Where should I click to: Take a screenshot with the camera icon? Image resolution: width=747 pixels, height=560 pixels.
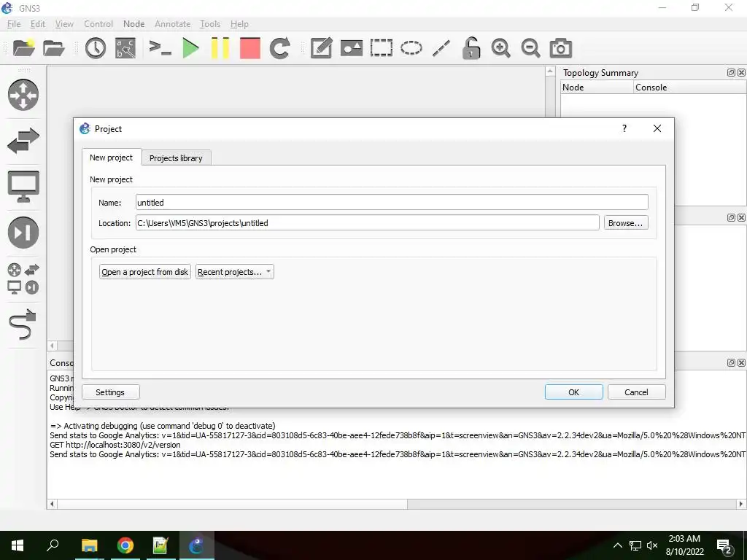coord(561,48)
